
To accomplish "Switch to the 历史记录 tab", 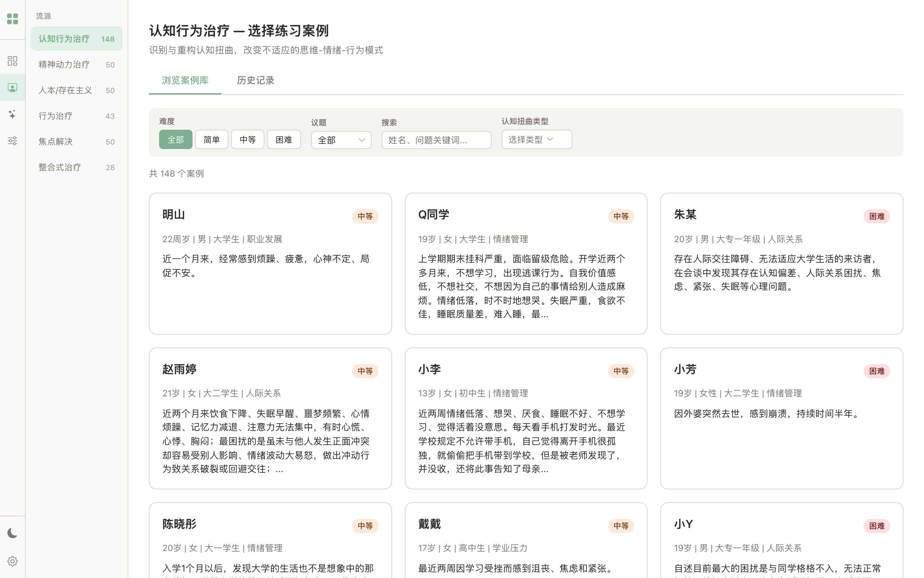I will [x=256, y=80].
